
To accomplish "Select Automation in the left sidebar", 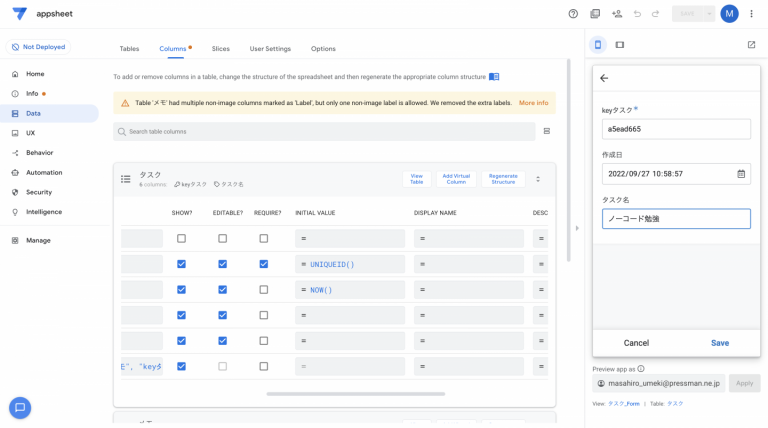I will (43, 172).
